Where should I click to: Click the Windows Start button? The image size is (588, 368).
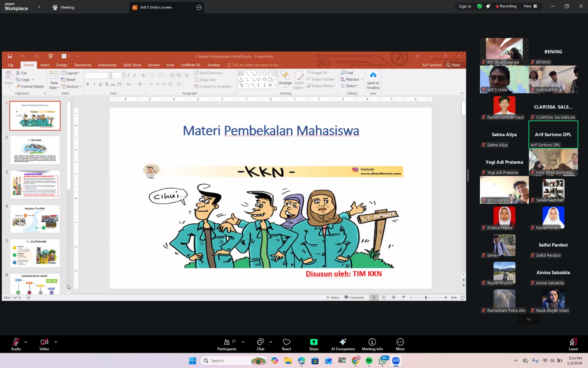click(192, 361)
